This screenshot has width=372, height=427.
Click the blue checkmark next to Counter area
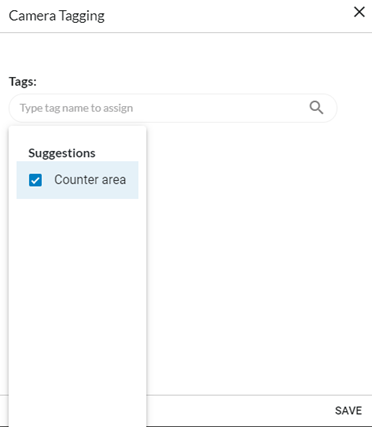click(x=35, y=180)
